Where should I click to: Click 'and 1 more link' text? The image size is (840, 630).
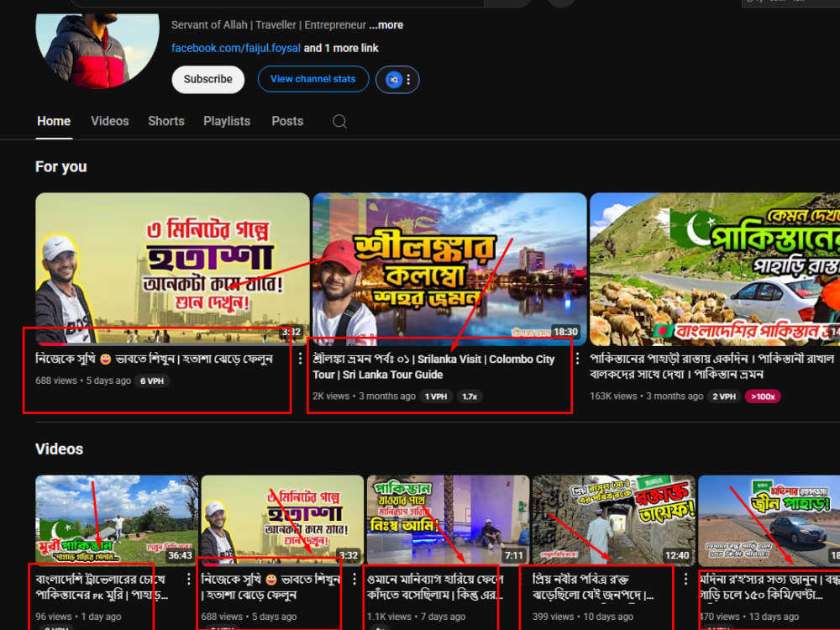[x=341, y=48]
